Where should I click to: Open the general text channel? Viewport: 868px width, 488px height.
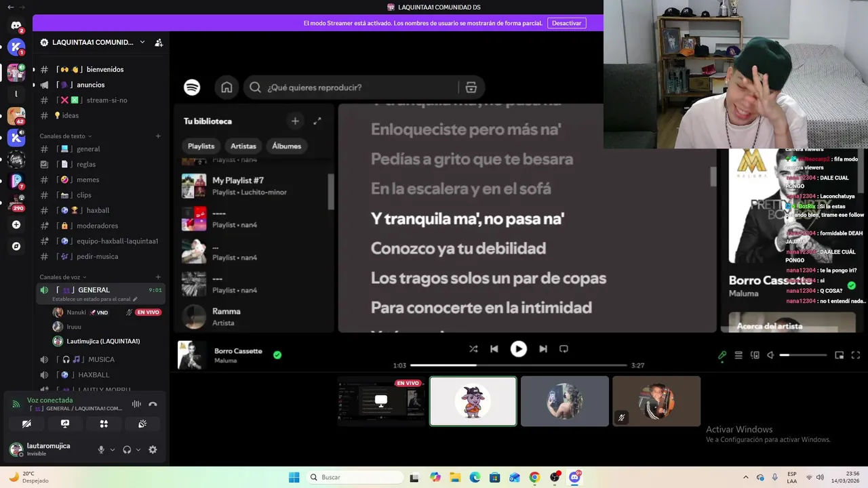[102, 149]
